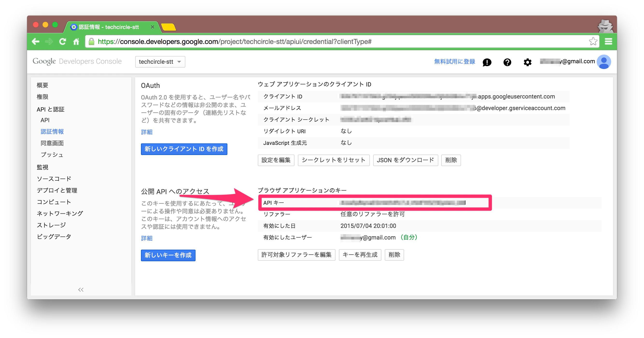Reload the page with refresh icon
644x338 pixels.
(63, 42)
